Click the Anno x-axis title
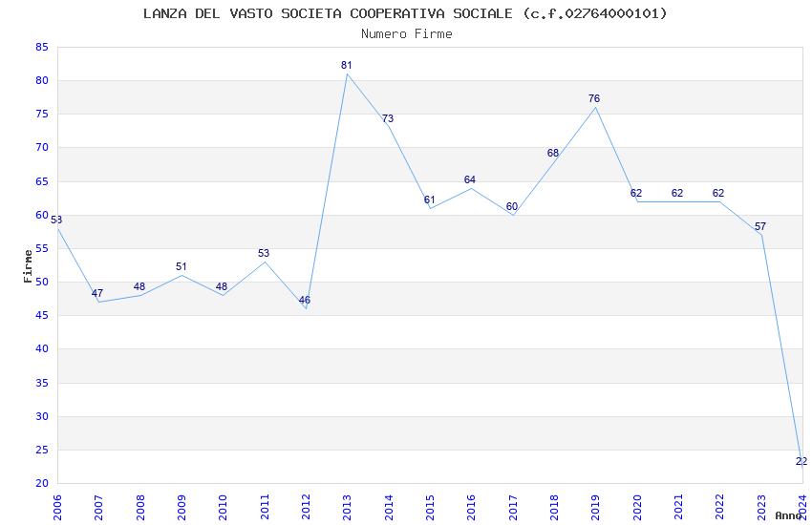 point(788,515)
